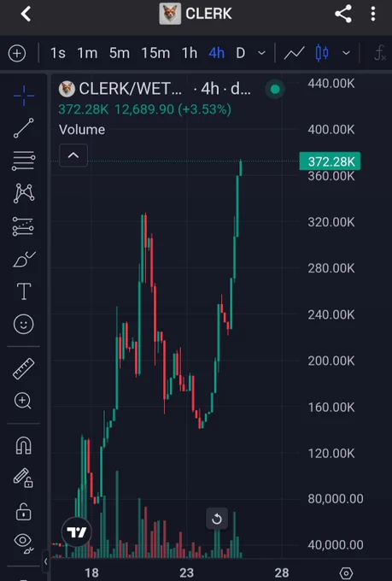Click the green market status dot
Image resolution: width=392 pixels, height=581 pixels.
(x=275, y=89)
